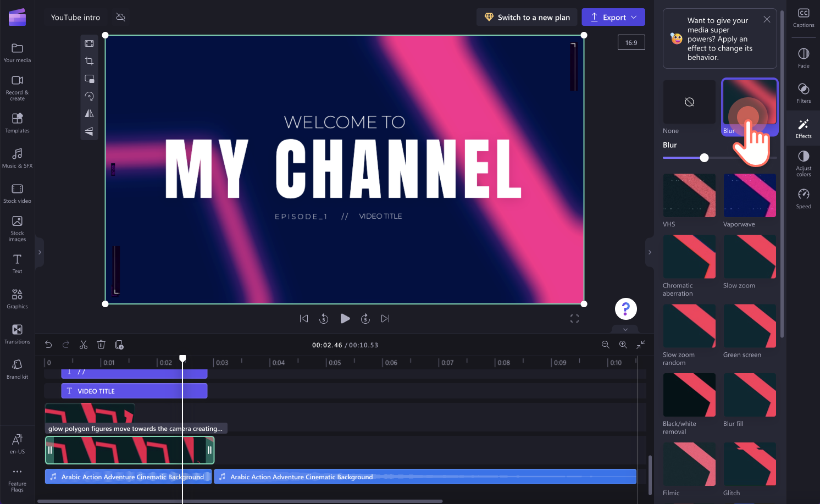Toggle the crossed-out icon next to YouTube intro
The image size is (820, 504).
coord(120,17)
